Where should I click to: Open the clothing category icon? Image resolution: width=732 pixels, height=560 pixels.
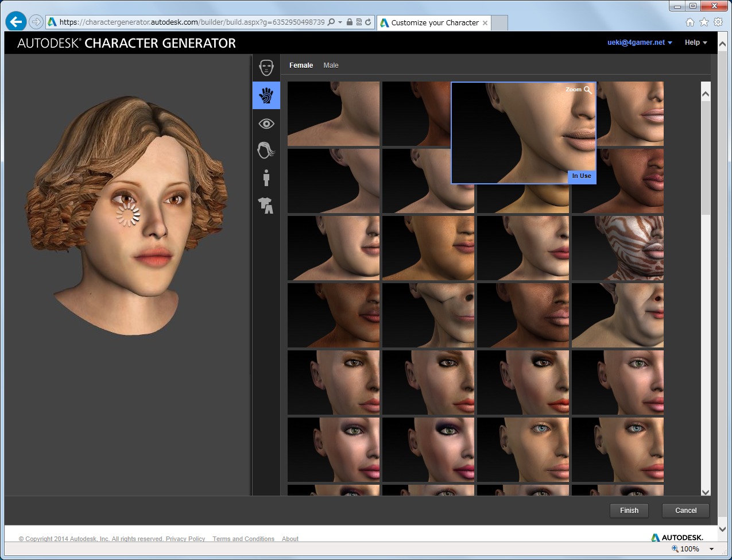click(266, 205)
